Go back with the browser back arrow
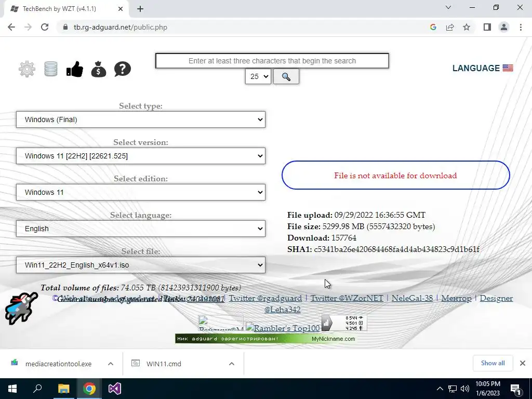 [x=11, y=27]
